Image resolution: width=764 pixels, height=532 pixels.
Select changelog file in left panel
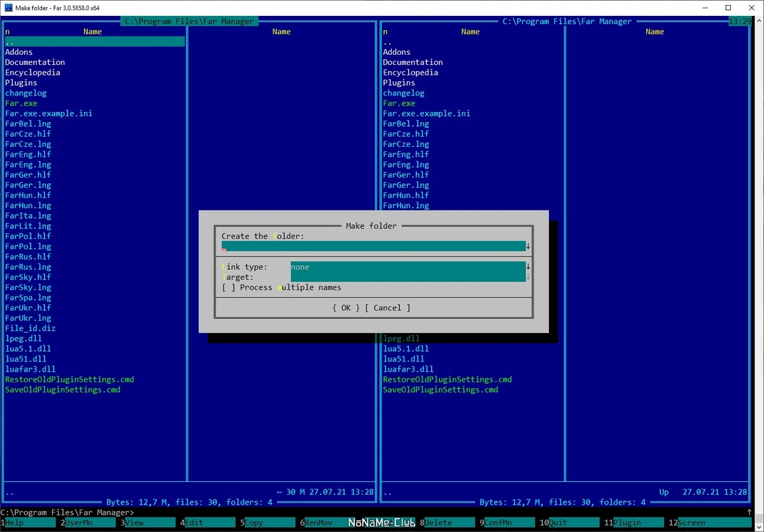coord(26,93)
